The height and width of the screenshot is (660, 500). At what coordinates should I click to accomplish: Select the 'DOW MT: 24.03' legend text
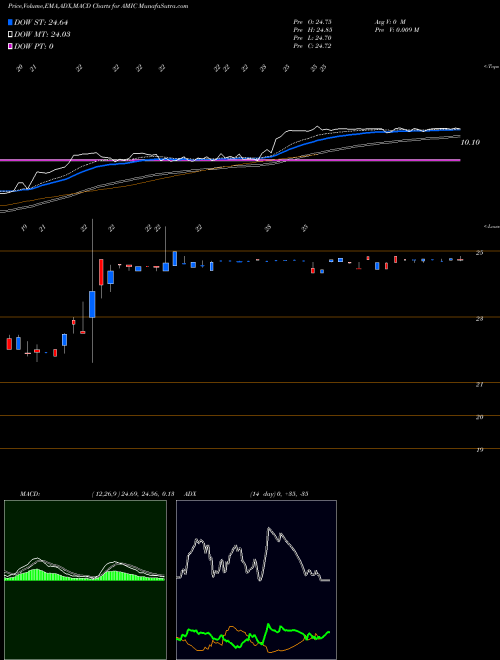tap(42, 35)
